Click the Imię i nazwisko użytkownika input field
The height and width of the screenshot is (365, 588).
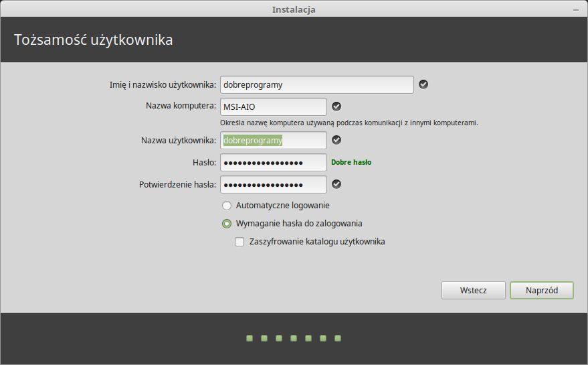317,84
